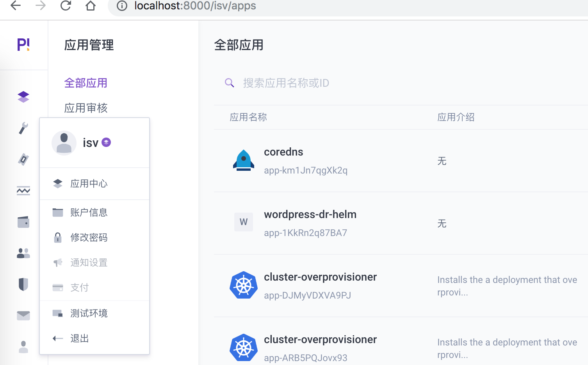Switch to 应用审核 in 应用管理
588x365 pixels.
pyautogui.click(x=86, y=108)
